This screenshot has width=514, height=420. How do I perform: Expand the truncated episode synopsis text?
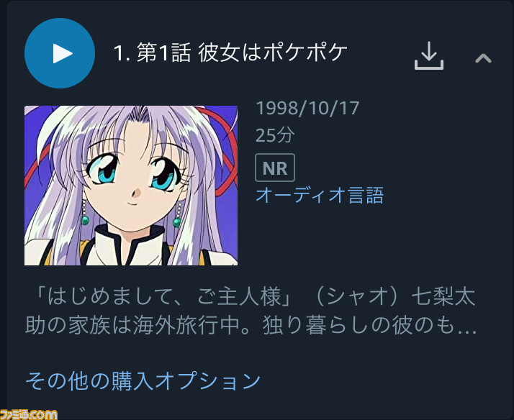pos(251,311)
